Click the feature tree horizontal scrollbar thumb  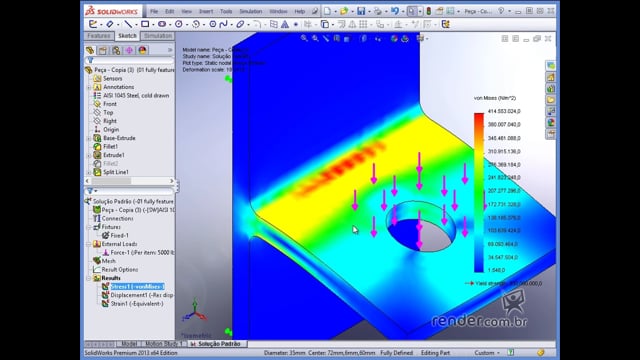click(111, 181)
